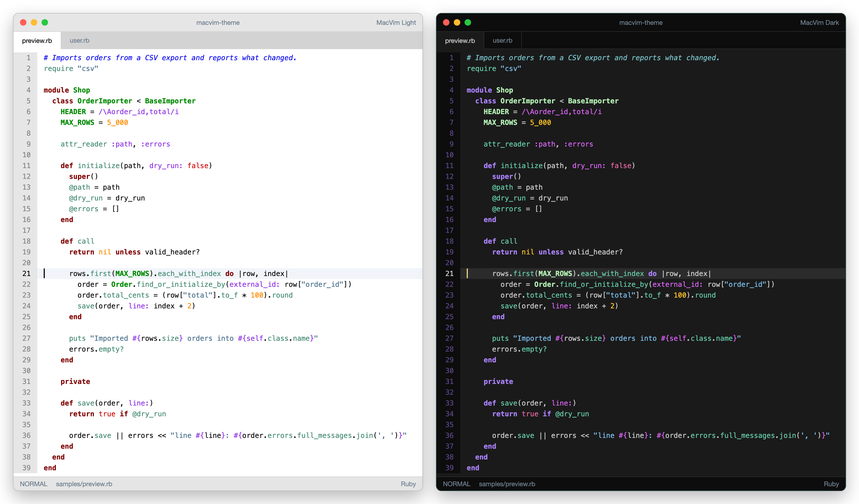The image size is (859, 504).
Task: Click the 'MacVim Light' label in the title bar
Action: pos(396,22)
